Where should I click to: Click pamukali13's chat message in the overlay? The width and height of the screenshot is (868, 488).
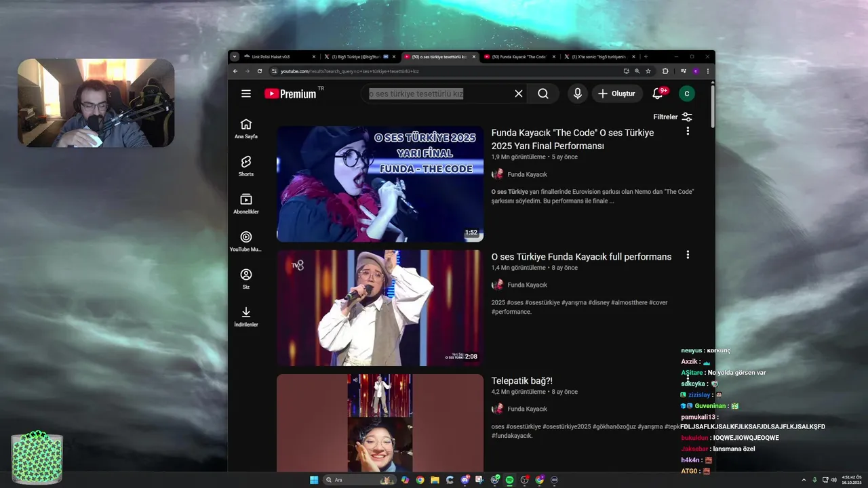tap(753, 422)
